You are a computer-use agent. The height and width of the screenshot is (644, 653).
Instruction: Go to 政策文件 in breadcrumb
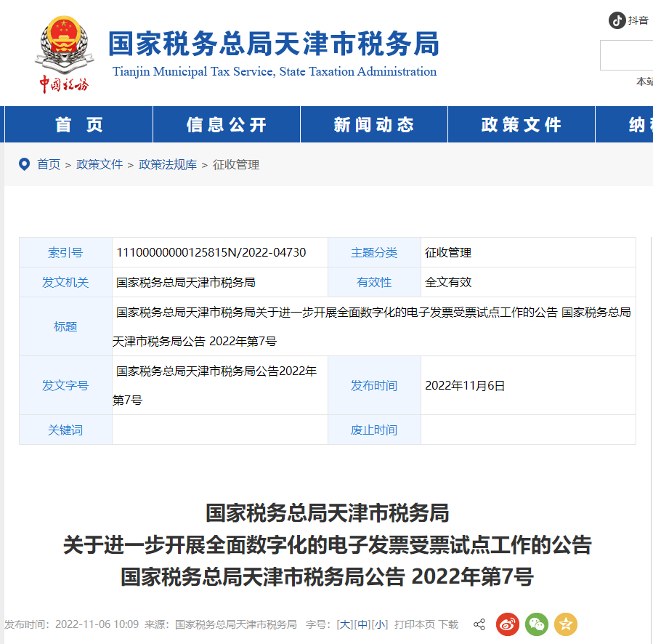tap(100, 165)
